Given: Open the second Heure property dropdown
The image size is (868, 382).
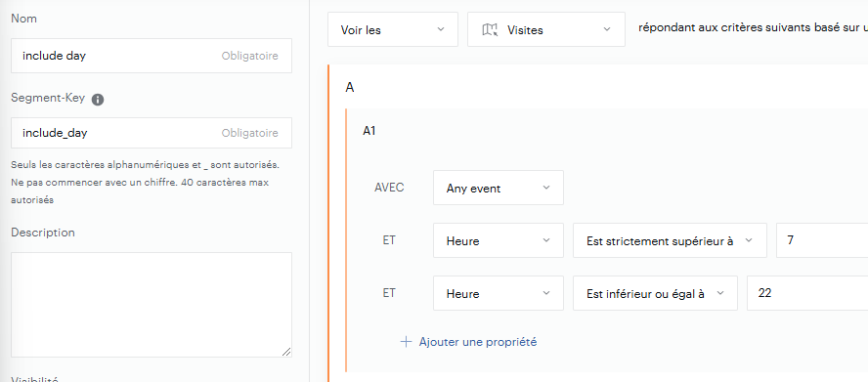Looking at the screenshot, I should tap(499, 293).
